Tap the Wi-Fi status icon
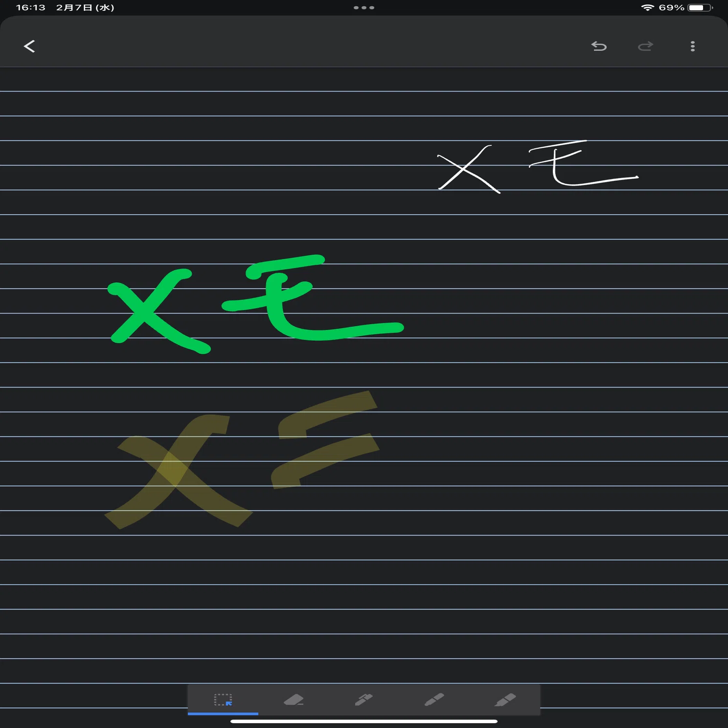This screenshot has height=728, width=728. 647,7
